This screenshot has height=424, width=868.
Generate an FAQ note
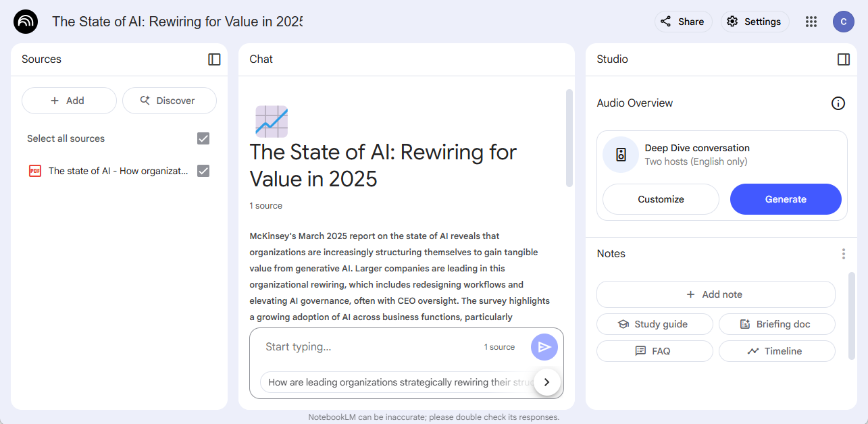tap(655, 351)
